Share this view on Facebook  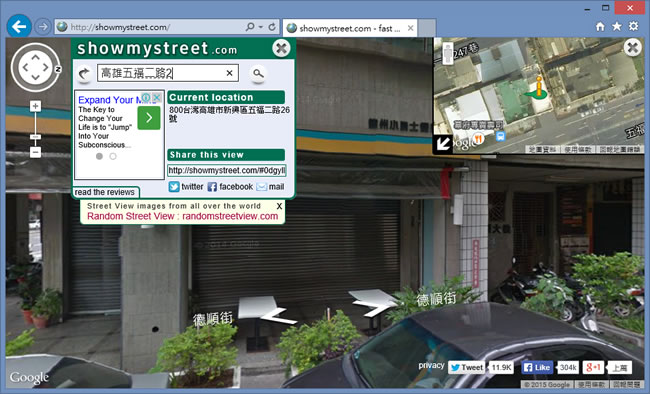pyautogui.click(x=230, y=187)
